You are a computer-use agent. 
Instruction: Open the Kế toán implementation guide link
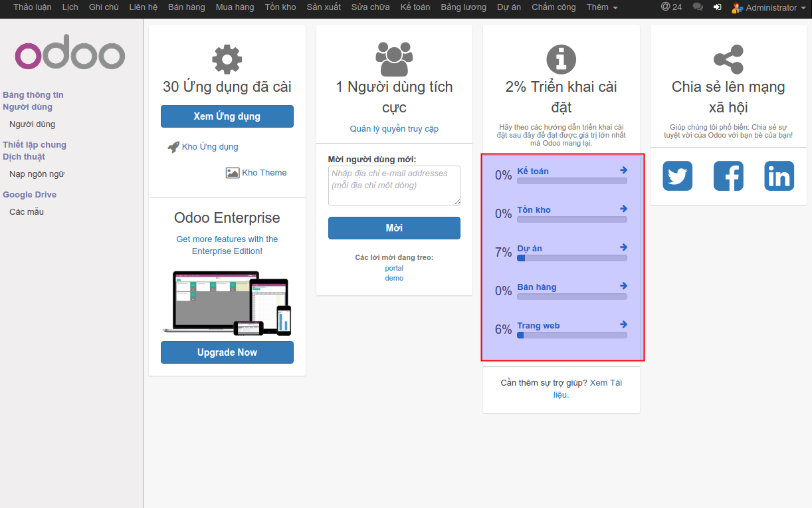[533, 172]
